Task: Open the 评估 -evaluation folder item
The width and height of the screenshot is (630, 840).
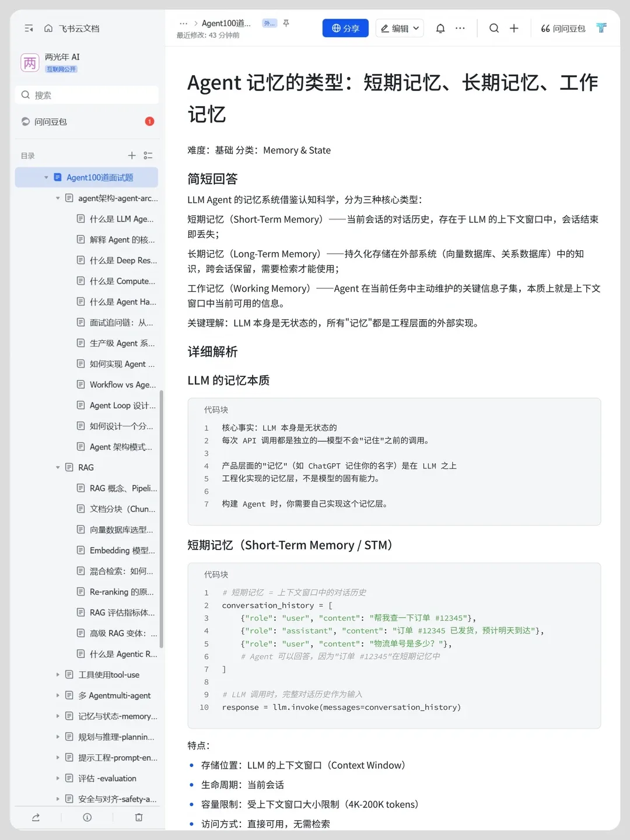Action: pos(107,778)
